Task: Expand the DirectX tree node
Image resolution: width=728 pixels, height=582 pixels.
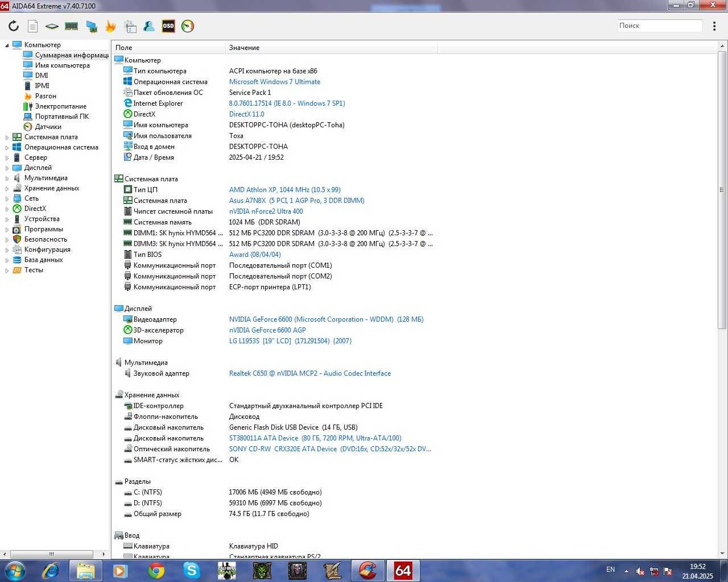Action: tap(7, 209)
